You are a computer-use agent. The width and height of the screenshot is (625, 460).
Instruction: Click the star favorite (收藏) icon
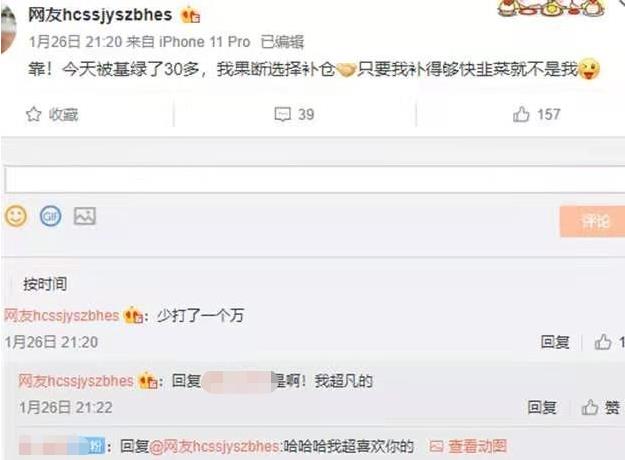point(34,114)
